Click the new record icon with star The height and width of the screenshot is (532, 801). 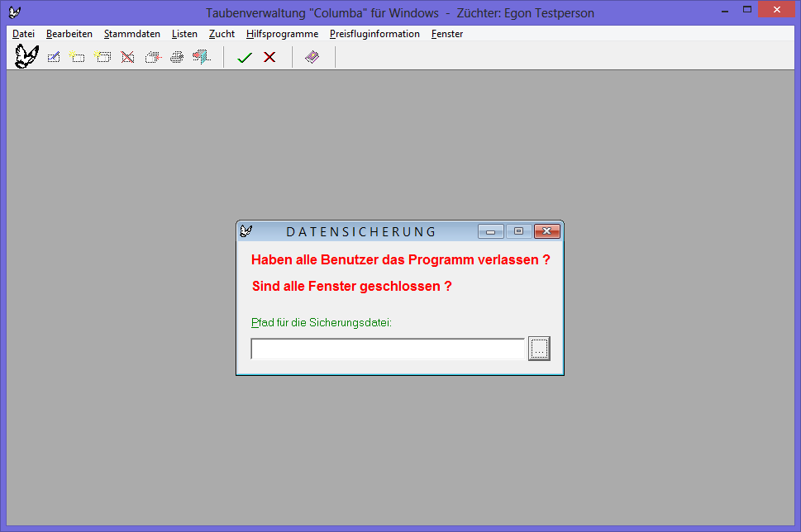pyautogui.click(x=77, y=57)
